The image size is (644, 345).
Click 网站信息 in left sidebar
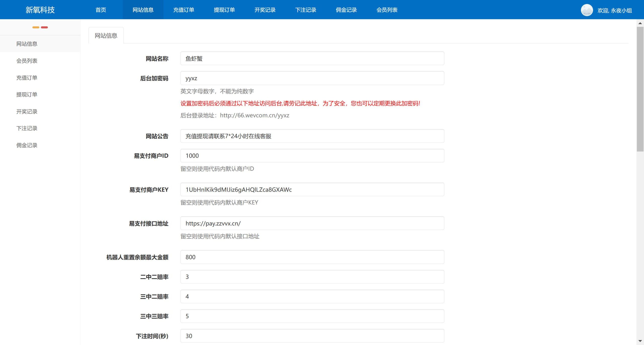point(40,44)
